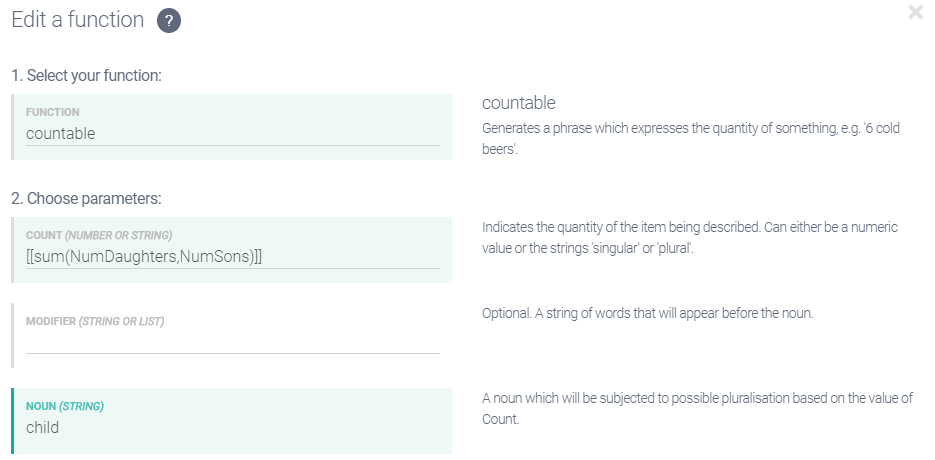
Task: Click the FUNCTION field label
Action: pyautogui.click(x=53, y=112)
